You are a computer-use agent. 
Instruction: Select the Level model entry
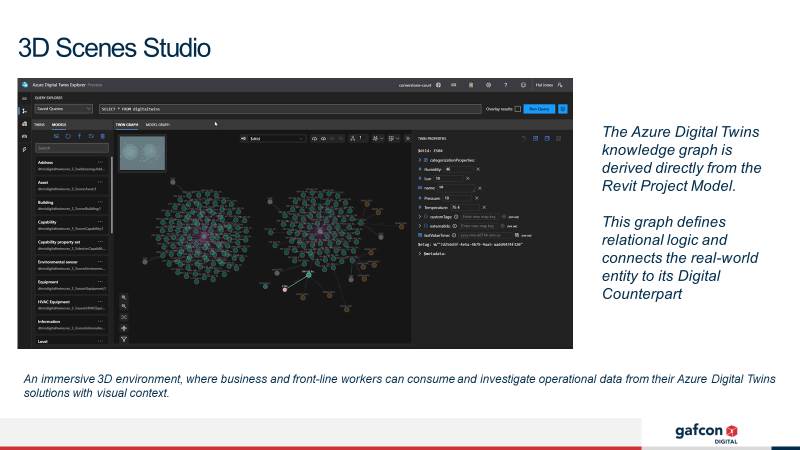pyautogui.click(x=70, y=341)
